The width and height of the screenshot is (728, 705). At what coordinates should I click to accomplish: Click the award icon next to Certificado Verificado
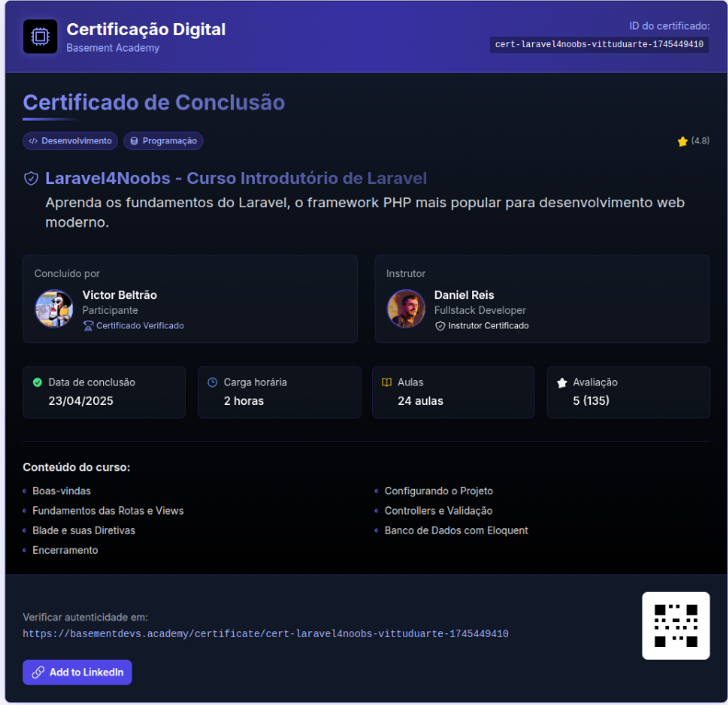tap(88, 326)
